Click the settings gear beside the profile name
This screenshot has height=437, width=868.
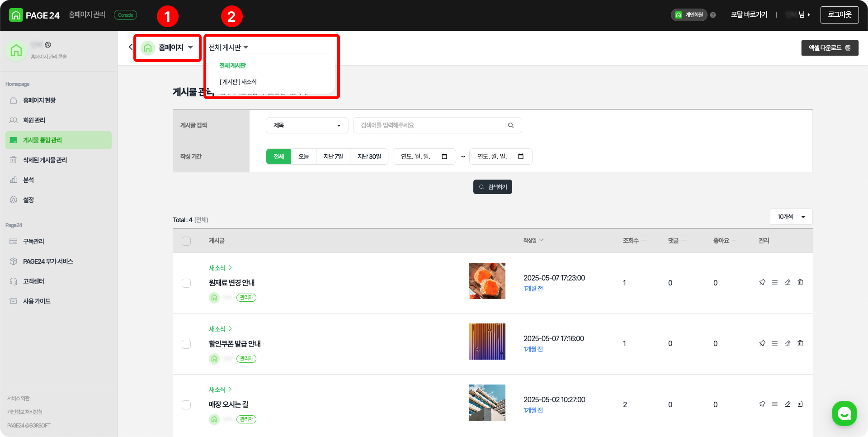pos(48,45)
